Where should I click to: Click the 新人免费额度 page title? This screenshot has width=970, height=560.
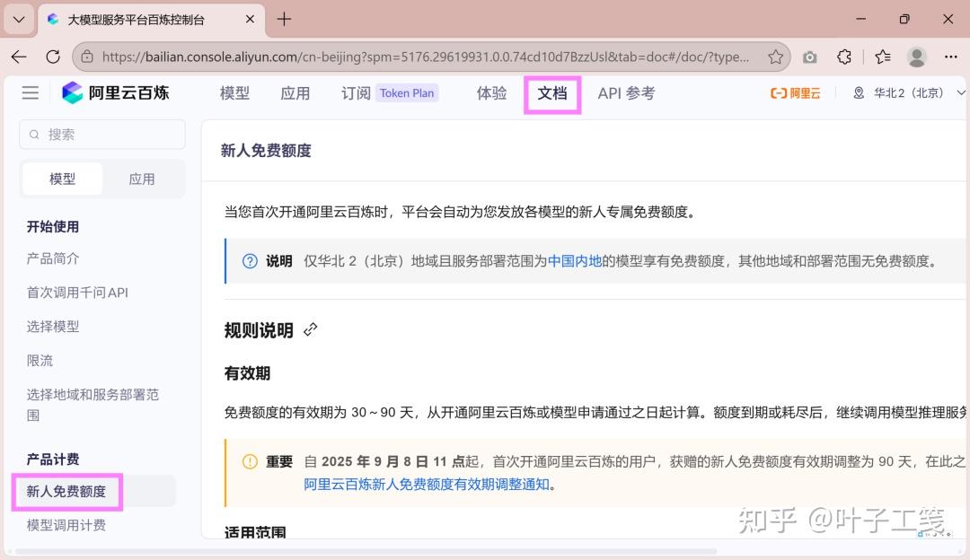click(266, 150)
